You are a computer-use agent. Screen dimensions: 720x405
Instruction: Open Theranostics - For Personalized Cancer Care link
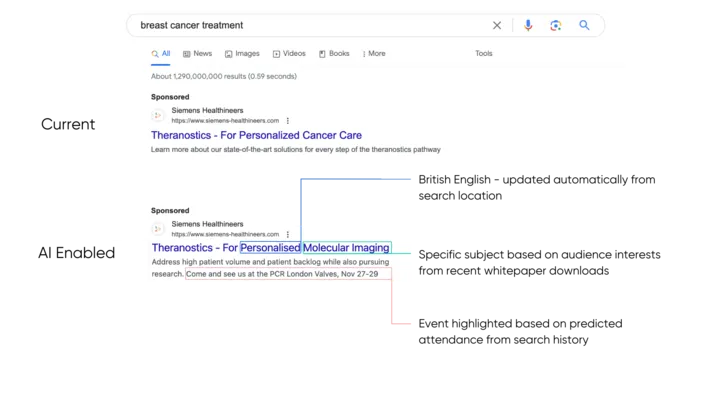click(256, 135)
